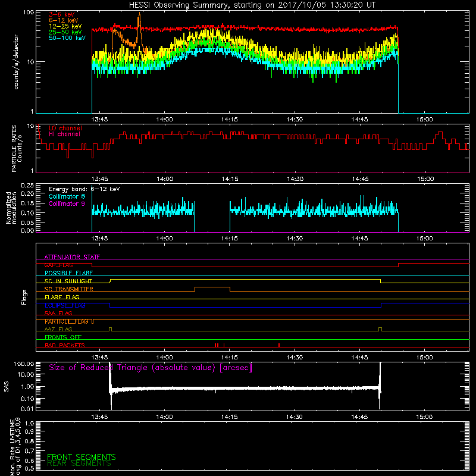Click the 'HESSI Observing Summary' plot title

coord(252,5)
